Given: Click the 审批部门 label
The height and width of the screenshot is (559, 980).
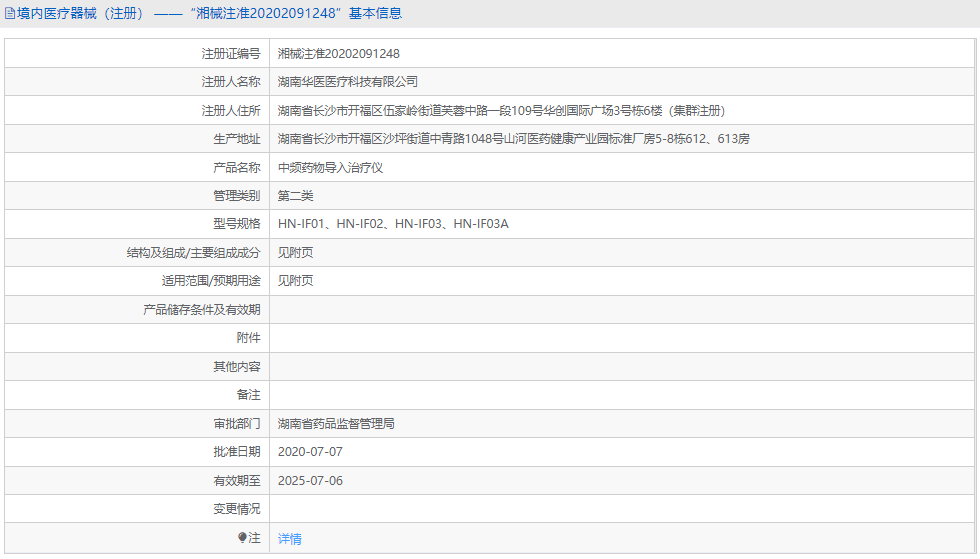Looking at the screenshot, I should (x=237, y=424).
